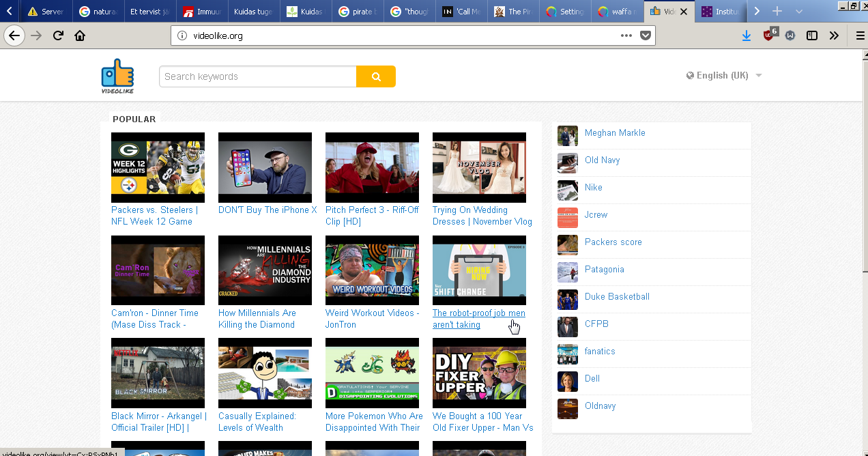Open page actions three-dot menu in address bar
Viewport: 868px width, 456px height.
point(626,35)
